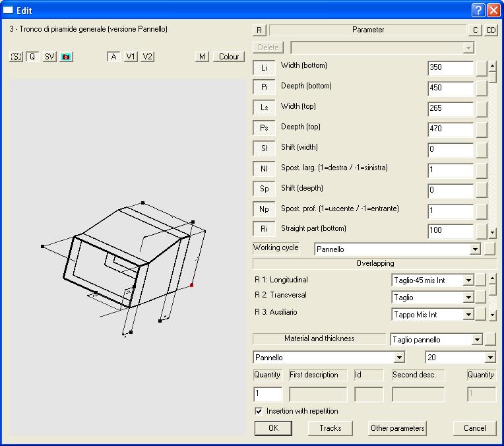This screenshot has height=446, width=504.
Task: Click the Tracks button
Action: pyautogui.click(x=331, y=428)
